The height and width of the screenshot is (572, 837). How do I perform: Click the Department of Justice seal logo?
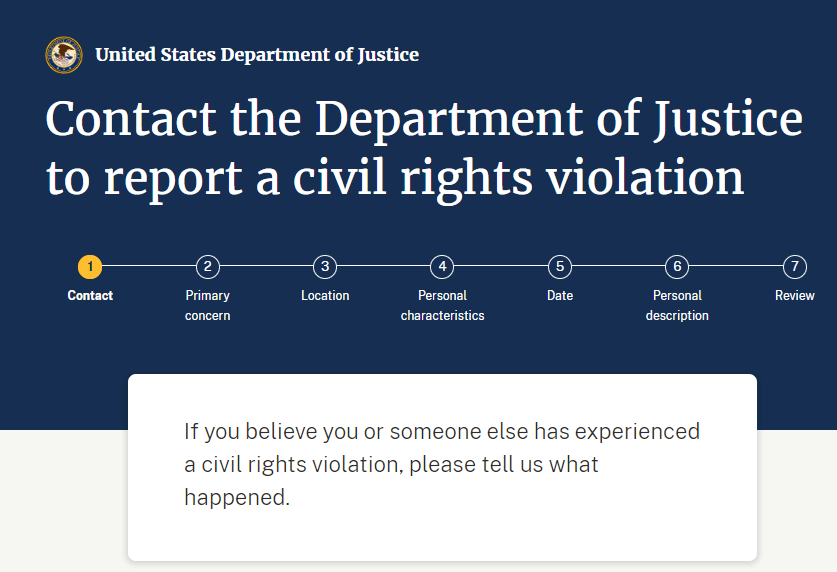click(64, 55)
